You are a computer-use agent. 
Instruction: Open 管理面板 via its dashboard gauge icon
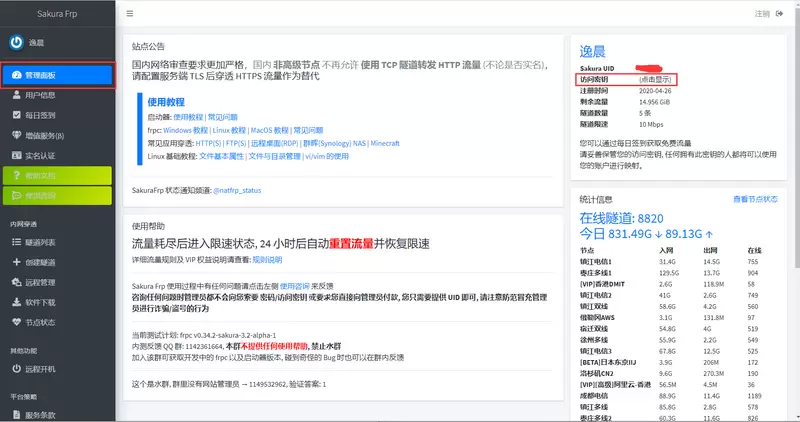click(16, 75)
